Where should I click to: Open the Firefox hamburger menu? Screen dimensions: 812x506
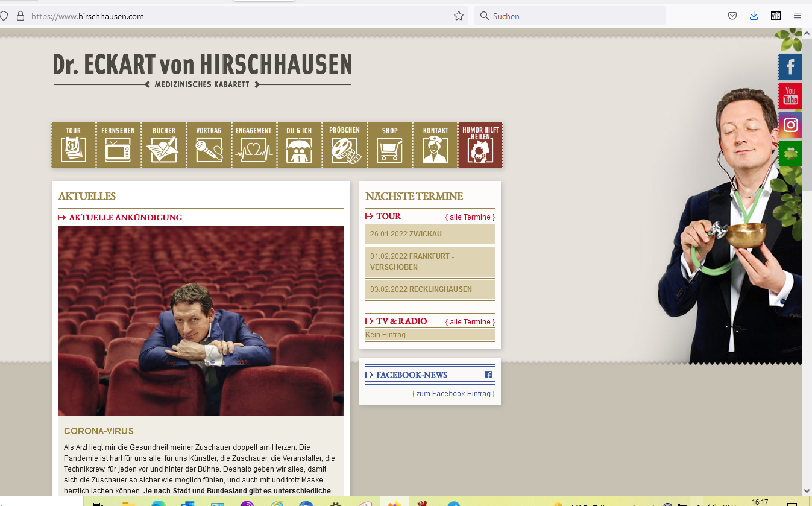tap(797, 16)
